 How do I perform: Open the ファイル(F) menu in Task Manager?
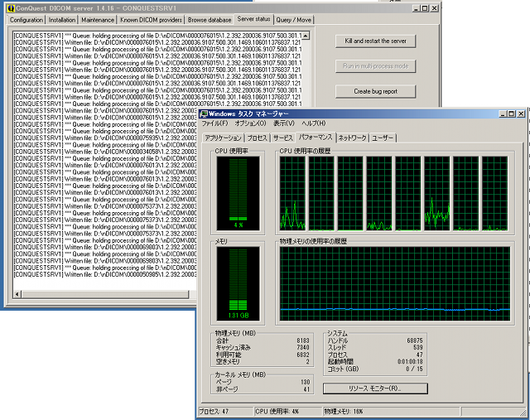(x=215, y=123)
